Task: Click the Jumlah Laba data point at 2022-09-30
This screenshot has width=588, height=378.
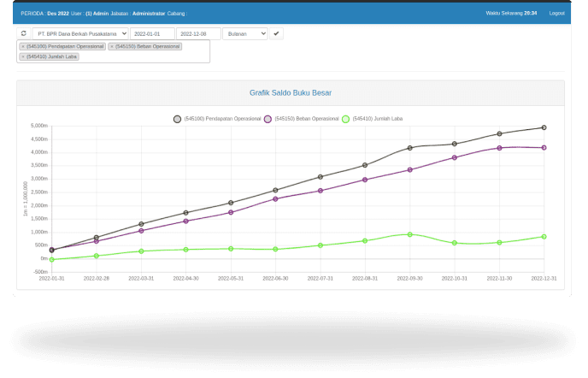Action: pyautogui.click(x=409, y=234)
